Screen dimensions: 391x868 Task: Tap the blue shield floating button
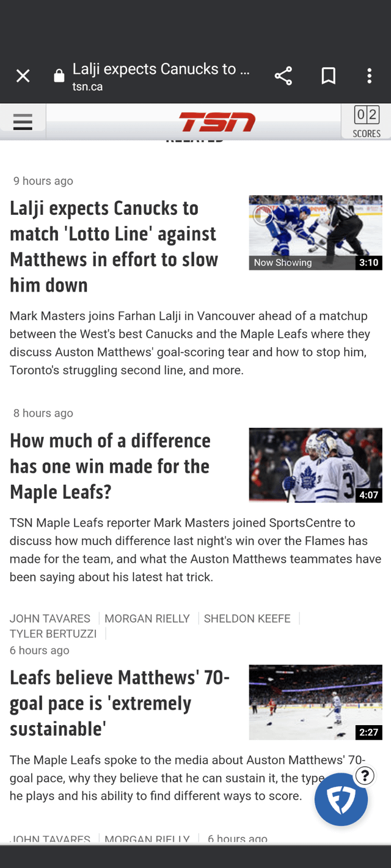[341, 800]
